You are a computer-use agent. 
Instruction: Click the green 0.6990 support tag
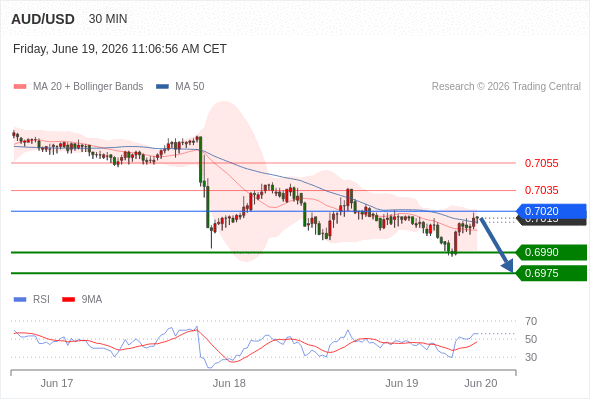(551, 252)
